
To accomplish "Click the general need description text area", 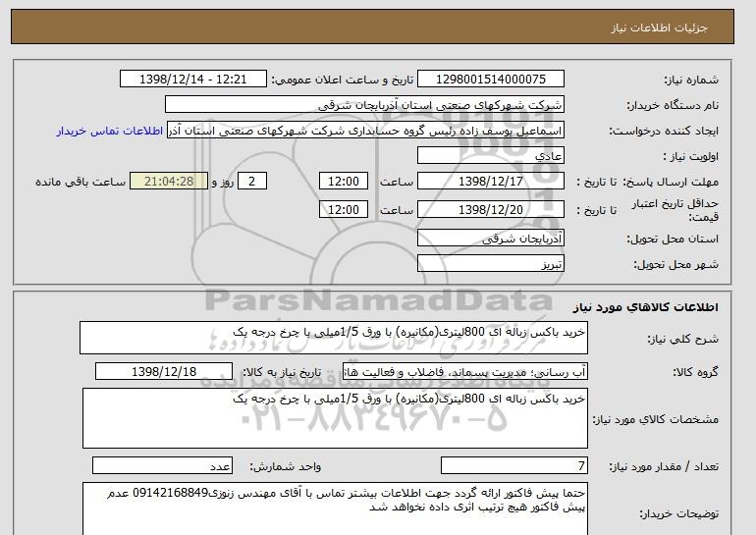I will [334, 338].
